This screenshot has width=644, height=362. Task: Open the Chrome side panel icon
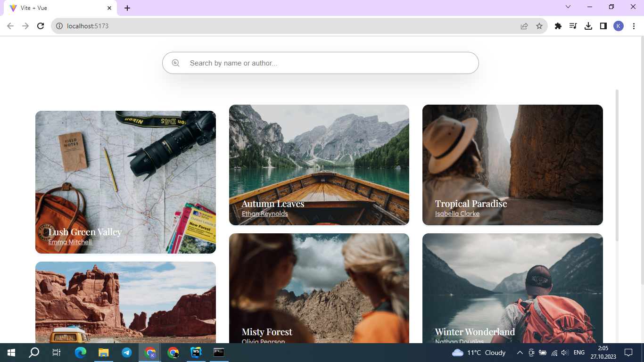coord(603,26)
